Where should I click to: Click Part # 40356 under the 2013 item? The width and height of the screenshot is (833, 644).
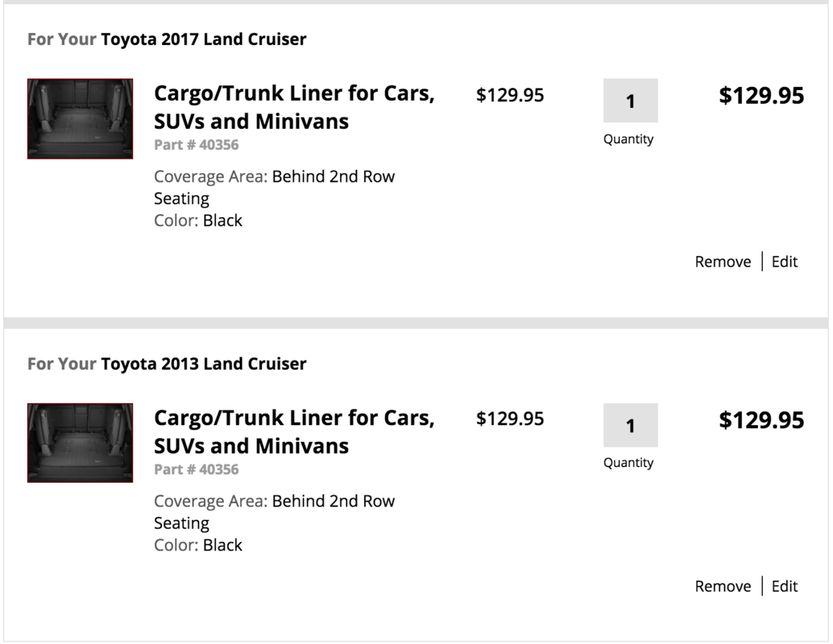(196, 469)
